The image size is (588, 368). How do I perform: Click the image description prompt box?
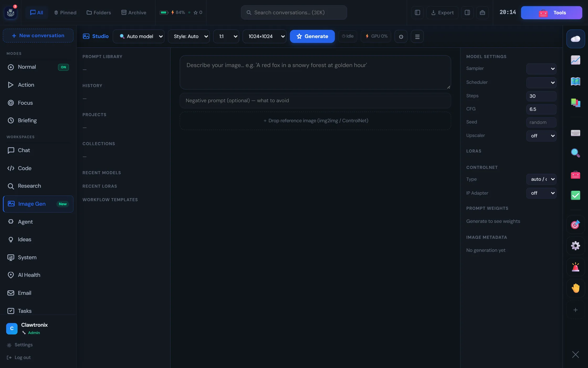[315, 72]
